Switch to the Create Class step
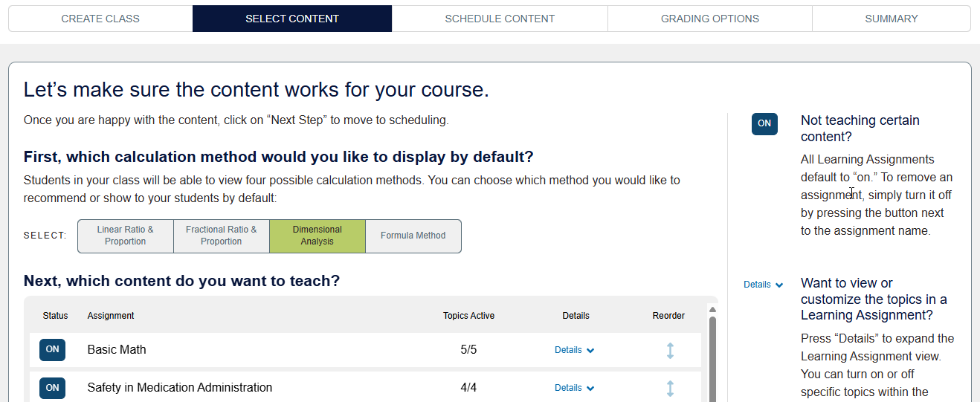 pyautogui.click(x=100, y=19)
